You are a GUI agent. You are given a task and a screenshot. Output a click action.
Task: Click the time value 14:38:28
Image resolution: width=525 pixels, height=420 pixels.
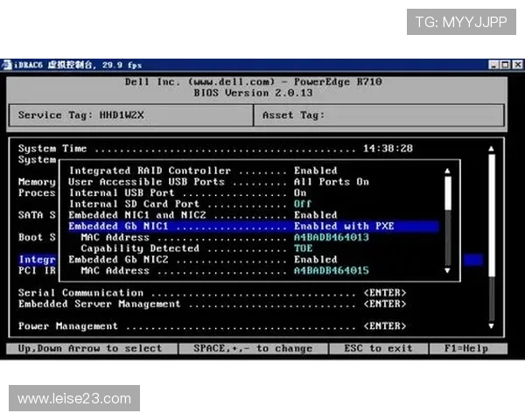pyautogui.click(x=388, y=149)
